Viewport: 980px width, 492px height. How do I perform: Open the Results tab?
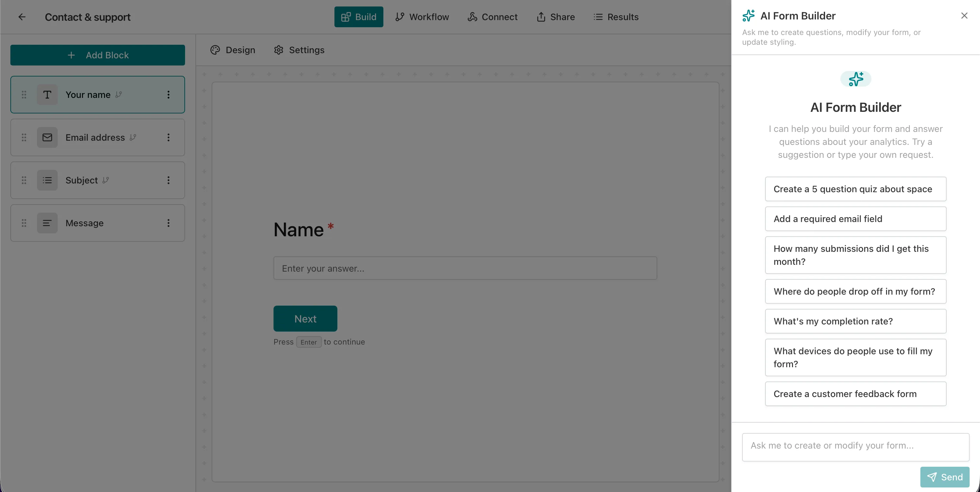click(x=616, y=17)
